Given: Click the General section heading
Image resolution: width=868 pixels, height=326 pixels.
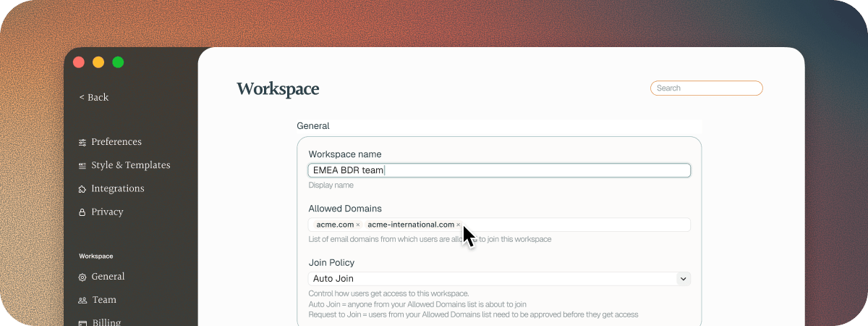Looking at the screenshot, I should point(313,126).
